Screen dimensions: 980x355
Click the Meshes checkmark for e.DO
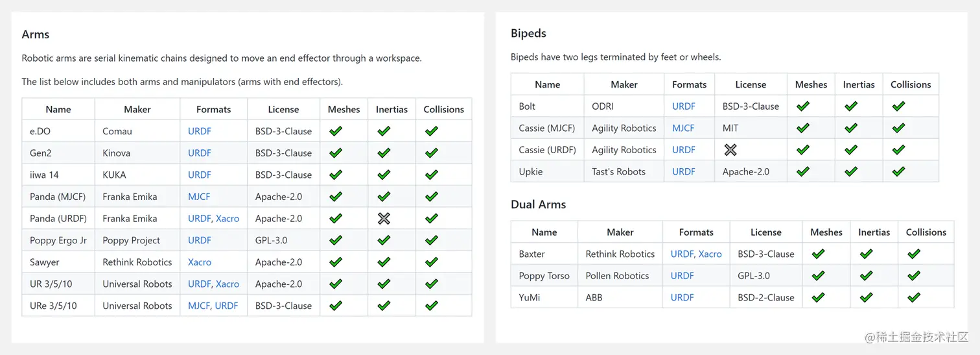336,131
